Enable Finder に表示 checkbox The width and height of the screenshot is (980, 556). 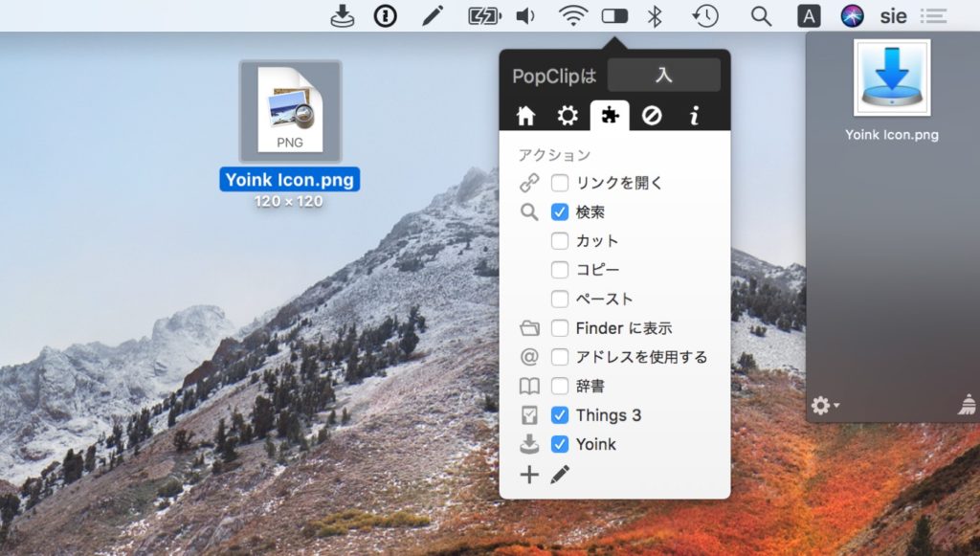(x=559, y=328)
